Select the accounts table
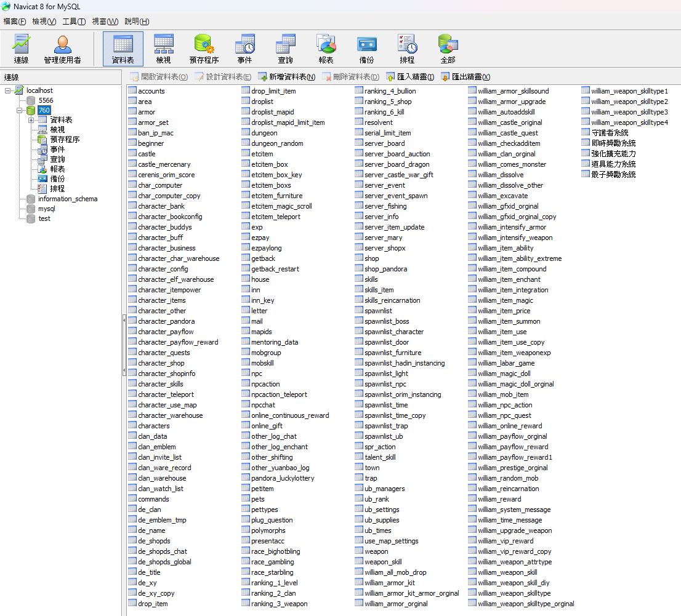This screenshot has width=681, height=616. [151, 91]
